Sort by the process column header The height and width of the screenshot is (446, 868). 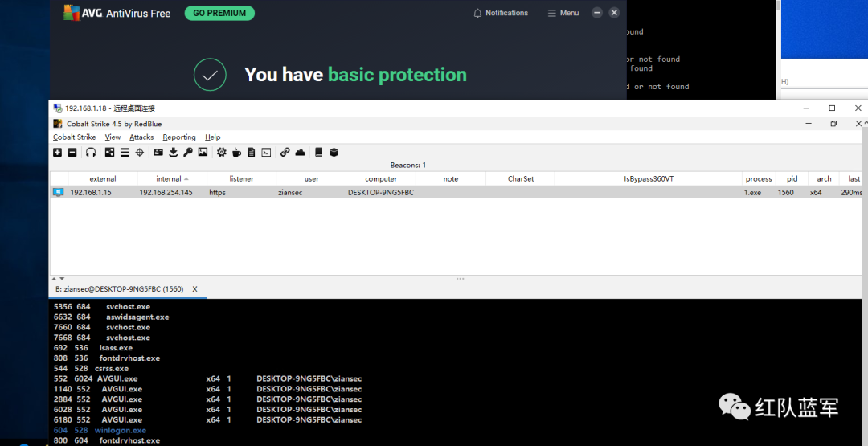point(759,178)
